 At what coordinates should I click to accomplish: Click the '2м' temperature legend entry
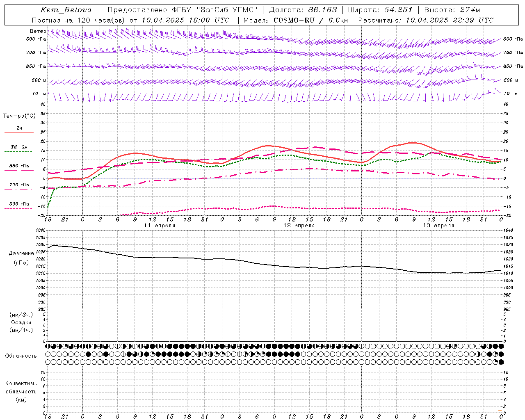coord(19,128)
